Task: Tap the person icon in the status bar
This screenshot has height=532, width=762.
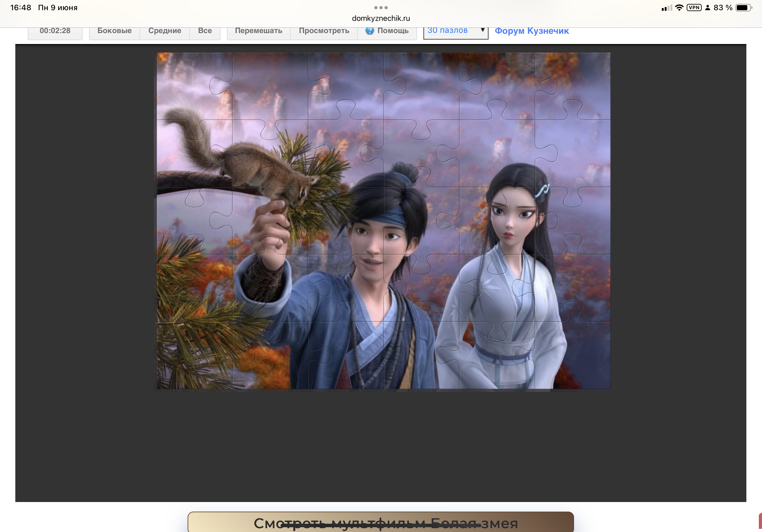Action: point(707,8)
